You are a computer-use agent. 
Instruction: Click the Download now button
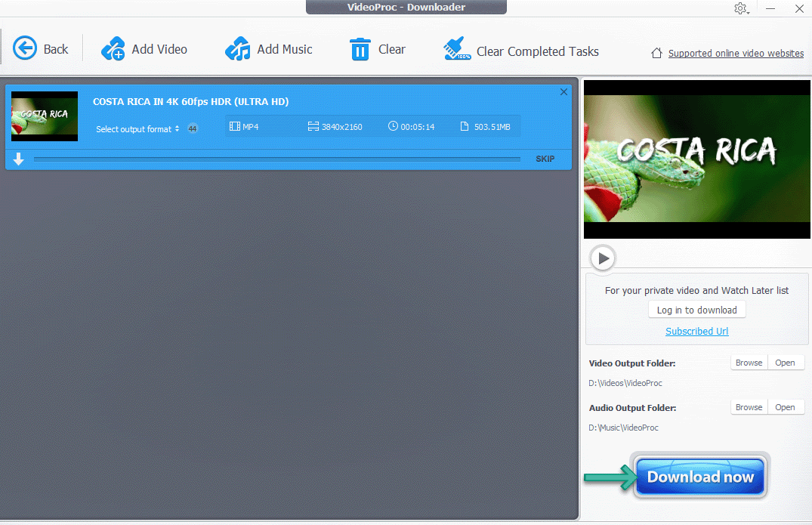coord(700,477)
